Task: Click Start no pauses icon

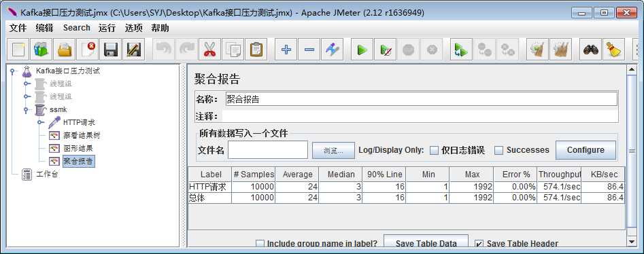Action: [x=386, y=50]
